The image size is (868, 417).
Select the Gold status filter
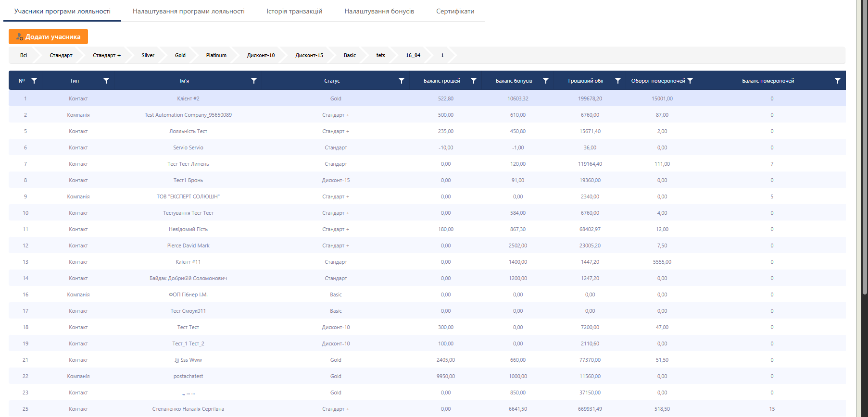180,55
